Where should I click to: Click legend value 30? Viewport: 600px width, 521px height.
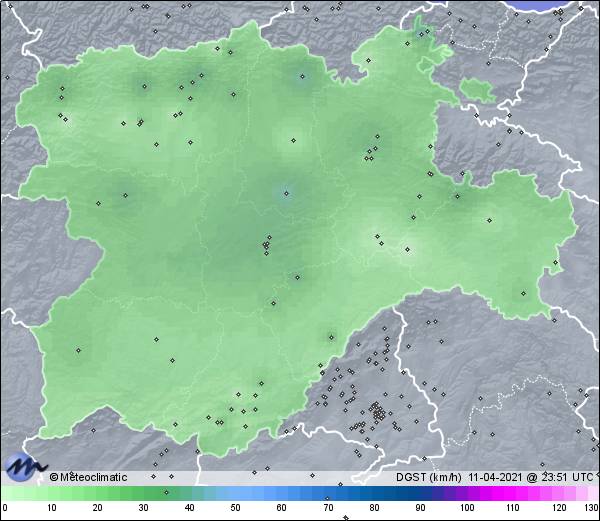[x=143, y=508]
